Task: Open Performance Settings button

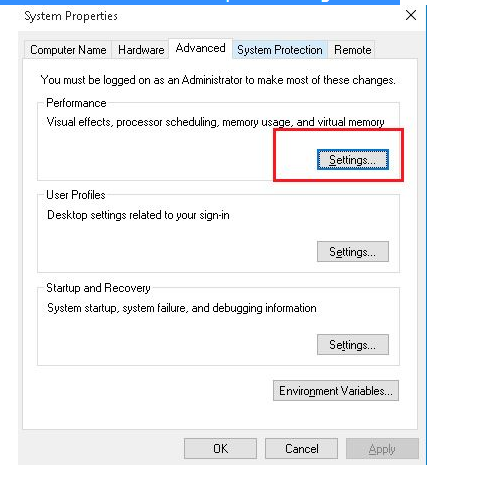Action: pos(353,160)
